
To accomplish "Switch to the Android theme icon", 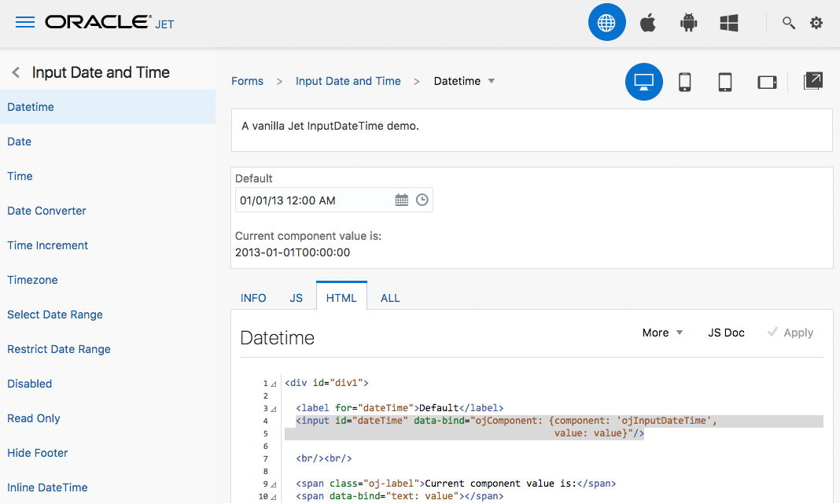I will pyautogui.click(x=689, y=23).
